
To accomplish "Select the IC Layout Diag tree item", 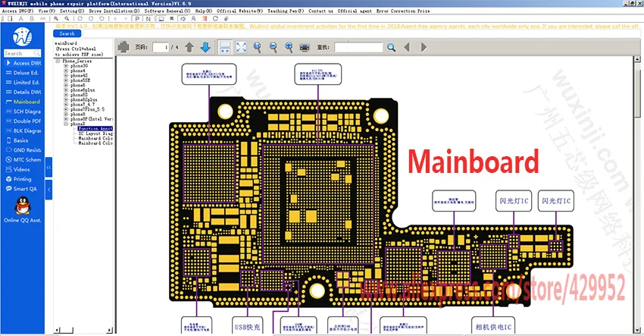I will click(95, 133).
